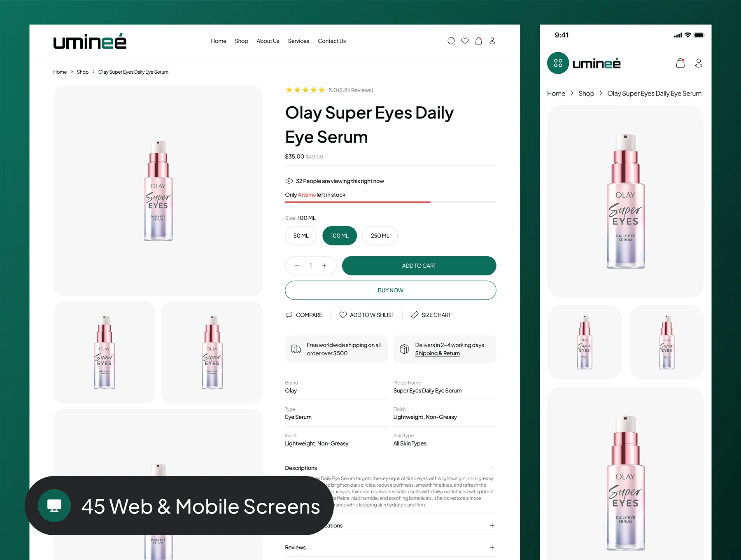The height and width of the screenshot is (560, 741).
Task: Click the mobile status bar Wi-Fi icon
Action: pyautogui.click(x=687, y=35)
